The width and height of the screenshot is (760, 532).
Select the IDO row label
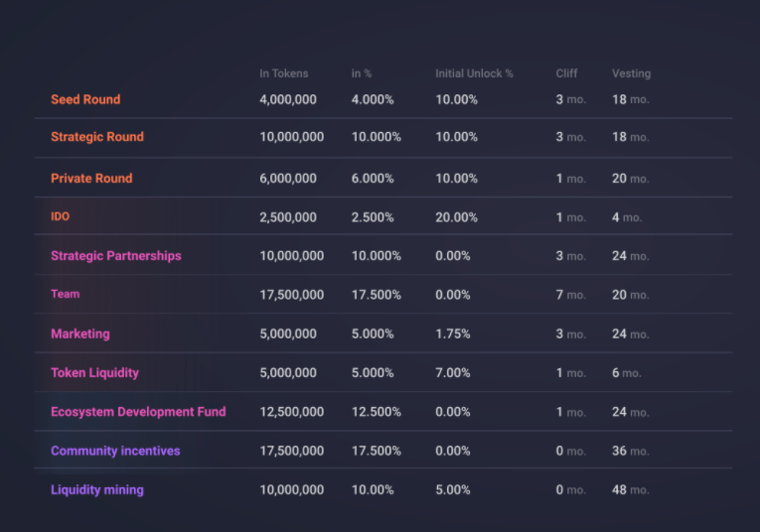coord(61,216)
